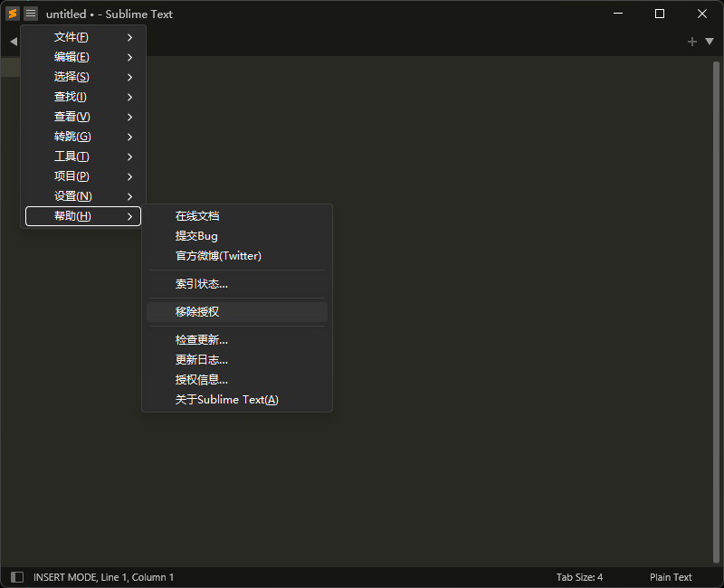This screenshot has height=588, width=724.
Task: Click the Sublime Text logo icon
Action: [13, 14]
